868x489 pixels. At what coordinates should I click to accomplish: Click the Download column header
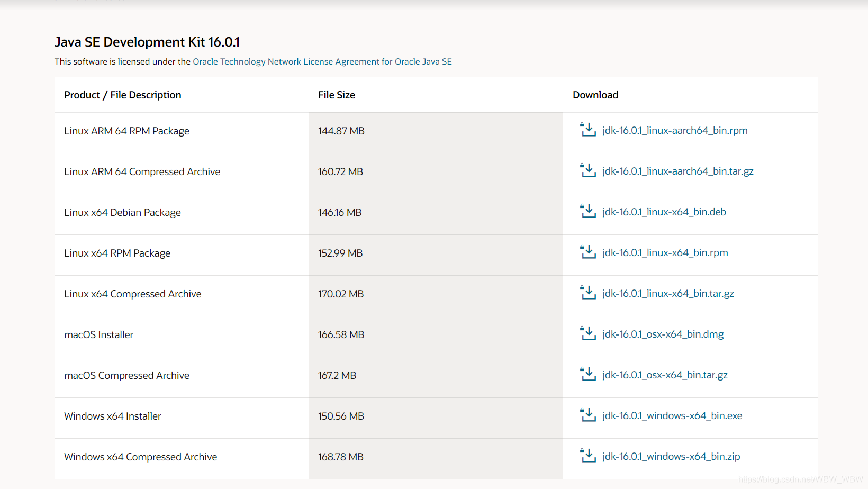tap(595, 95)
